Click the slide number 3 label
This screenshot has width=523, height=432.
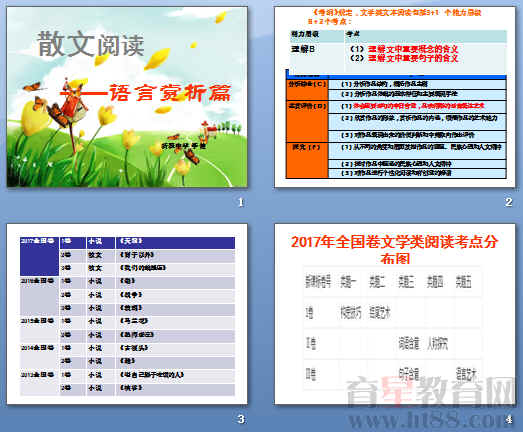(241, 419)
